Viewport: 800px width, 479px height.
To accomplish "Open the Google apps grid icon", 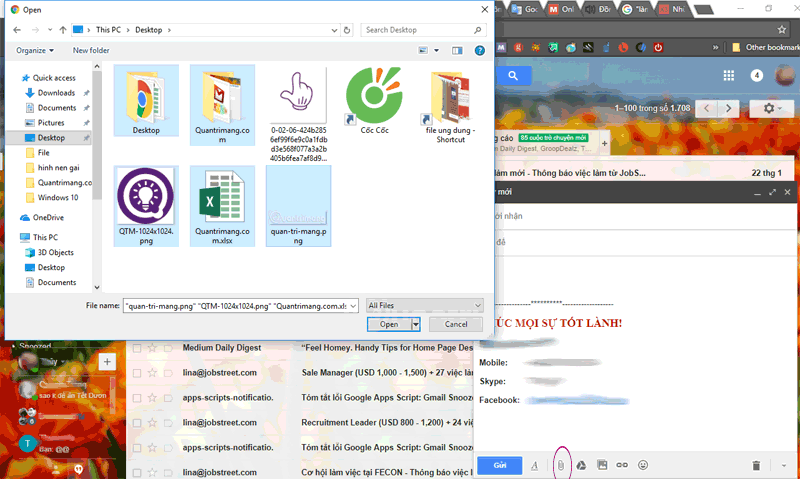I will point(729,76).
